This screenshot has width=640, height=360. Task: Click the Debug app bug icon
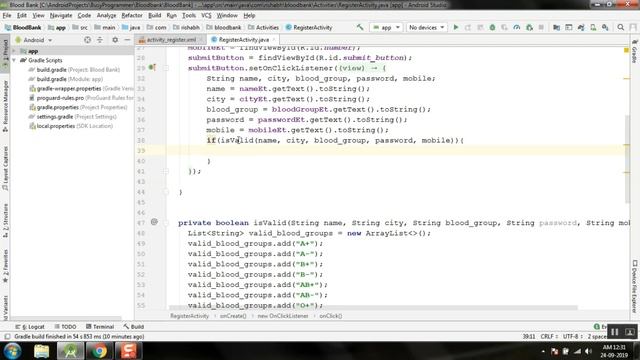492,27
